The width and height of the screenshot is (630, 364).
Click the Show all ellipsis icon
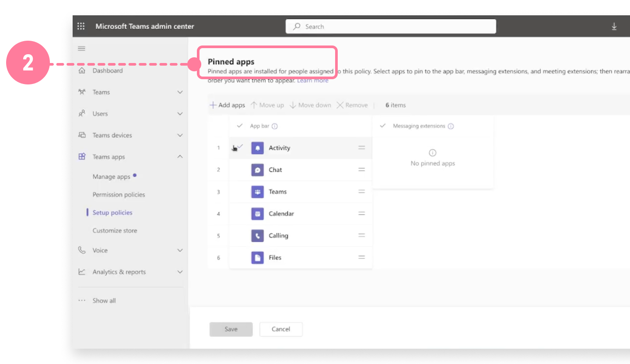coord(82,301)
